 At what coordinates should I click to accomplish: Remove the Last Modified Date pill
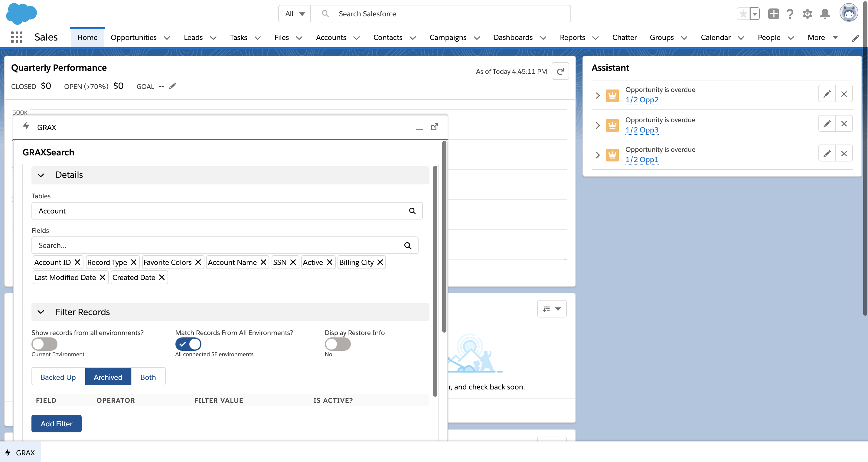point(103,277)
